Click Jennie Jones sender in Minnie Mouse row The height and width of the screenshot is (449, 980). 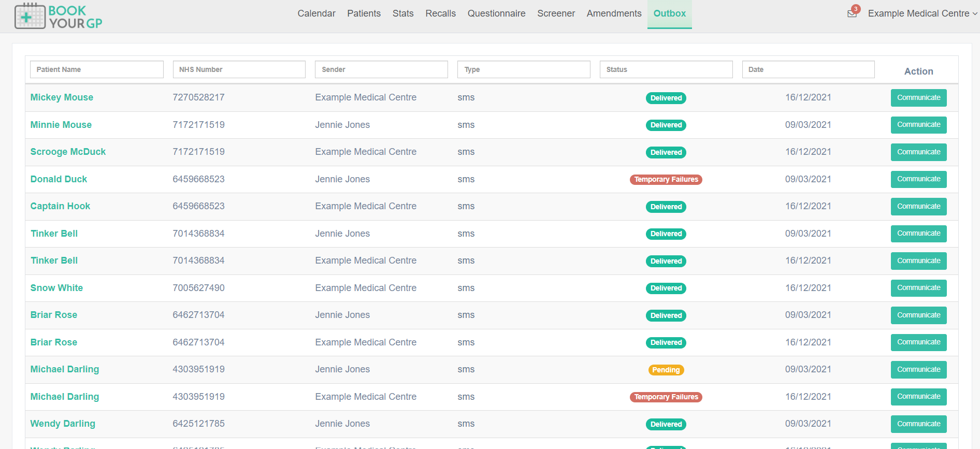click(342, 125)
